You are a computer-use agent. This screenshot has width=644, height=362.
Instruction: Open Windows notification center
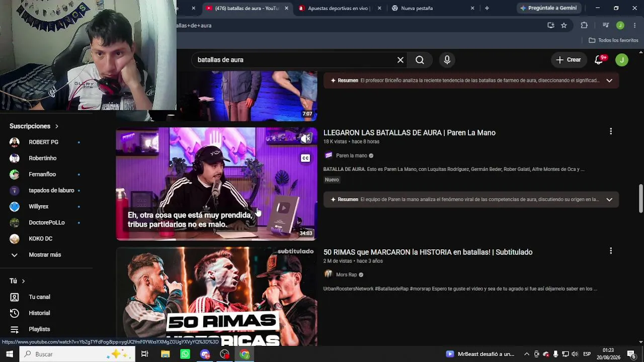tap(631, 354)
